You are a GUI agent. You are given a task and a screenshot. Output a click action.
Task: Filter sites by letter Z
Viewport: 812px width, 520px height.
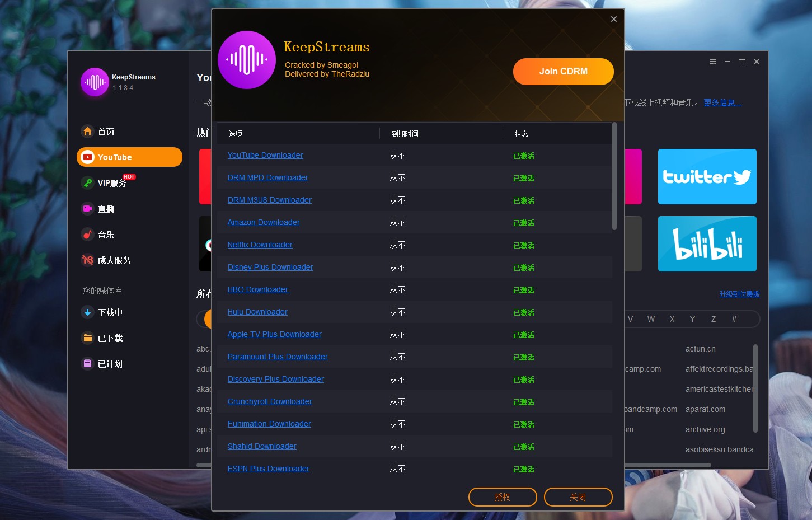714,319
